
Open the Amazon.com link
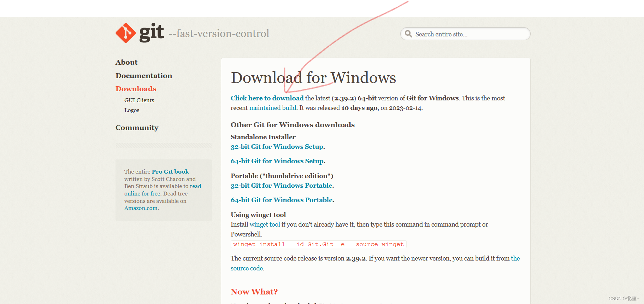pyautogui.click(x=141, y=208)
